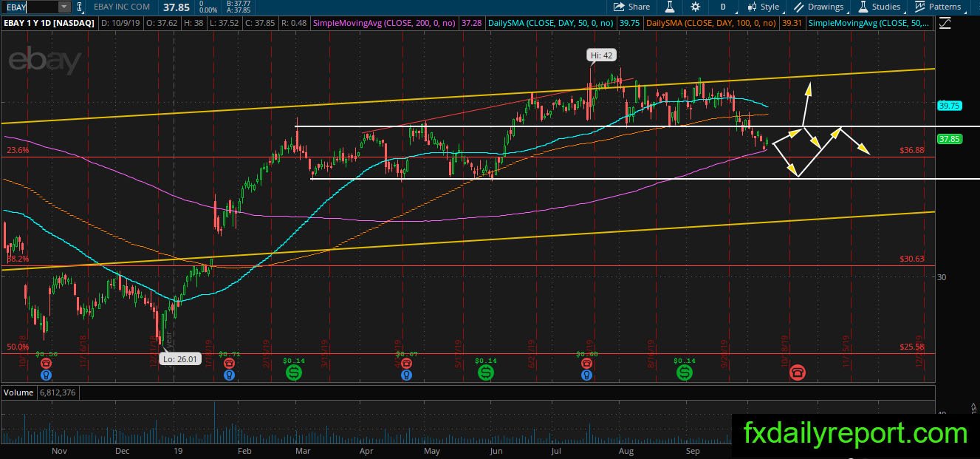Image resolution: width=980 pixels, height=459 pixels.
Task: Click the green dividend icon near March
Action: pos(294,373)
